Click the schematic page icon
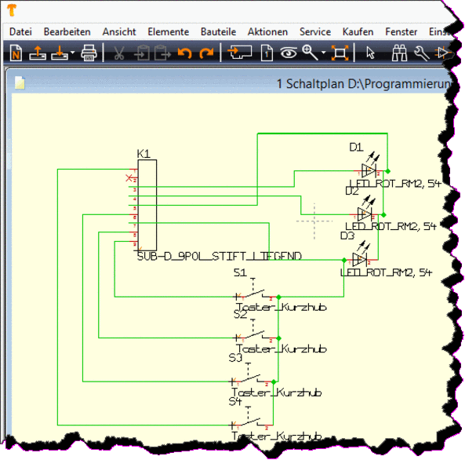The image size is (476, 471). 267,53
